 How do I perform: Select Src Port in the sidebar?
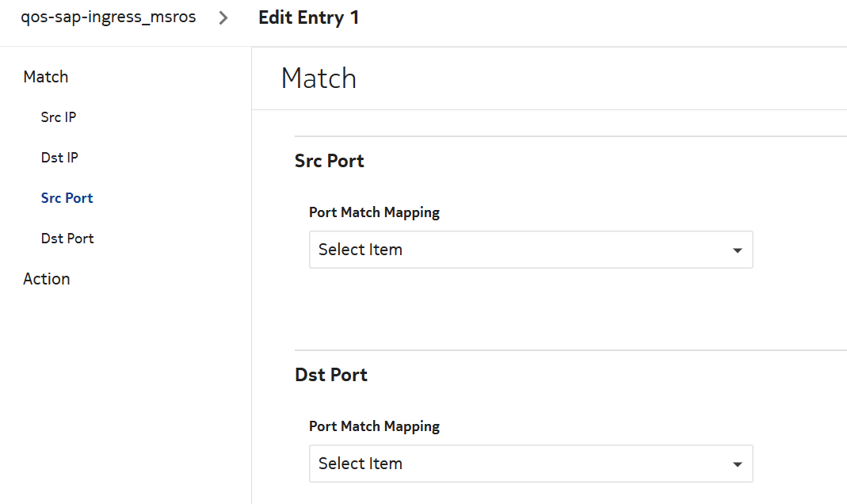point(67,198)
